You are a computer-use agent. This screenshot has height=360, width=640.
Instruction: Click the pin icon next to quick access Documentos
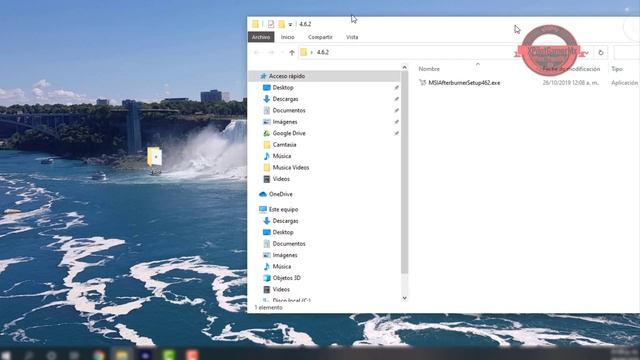(x=396, y=111)
